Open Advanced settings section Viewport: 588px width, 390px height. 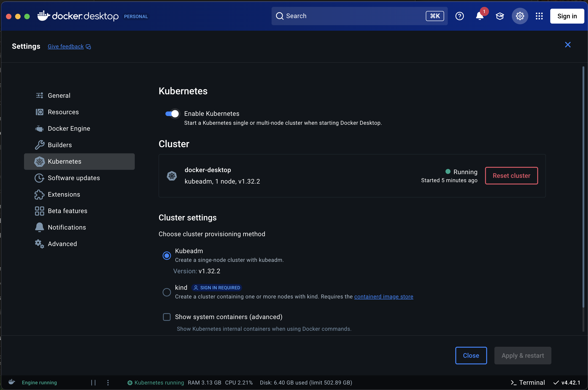79,244
